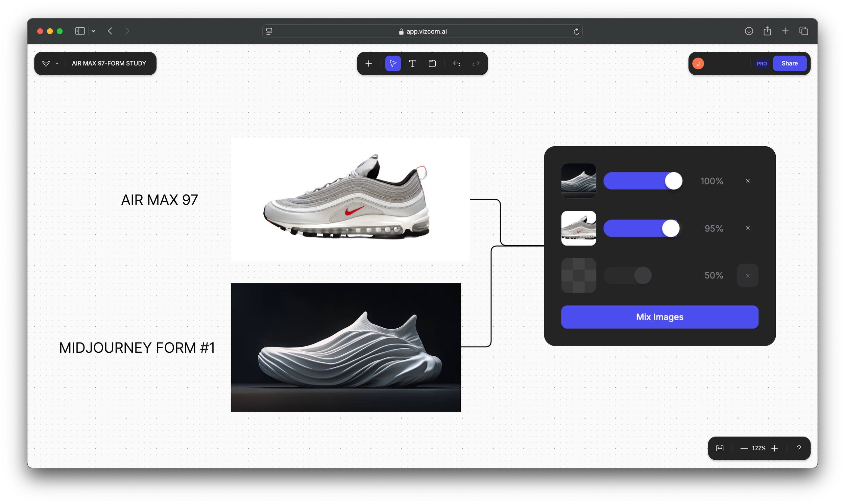Image resolution: width=845 pixels, height=504 pixels.
Task: Remove the 100% Midjourney form image
Action: [747, 181]
